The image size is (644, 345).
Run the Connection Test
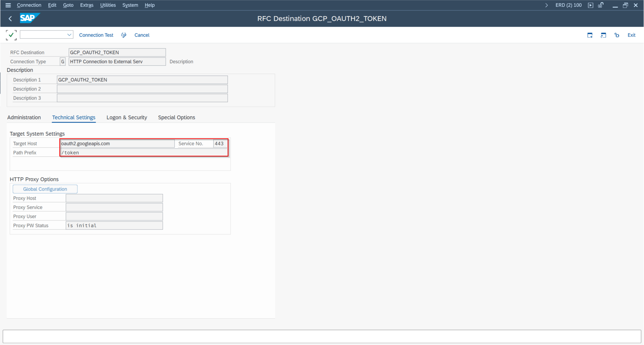tap(96, 35)
